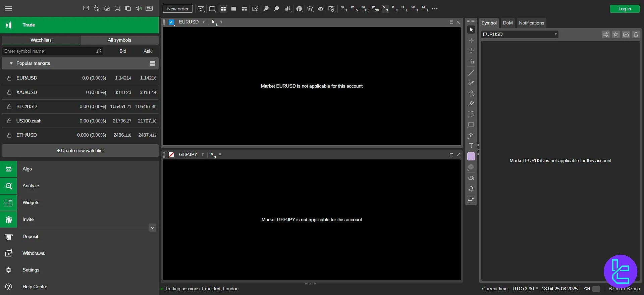This screenshot has height=295, width=644.
Task: Click the envelope mail icon
Action: tap(86, 8)
